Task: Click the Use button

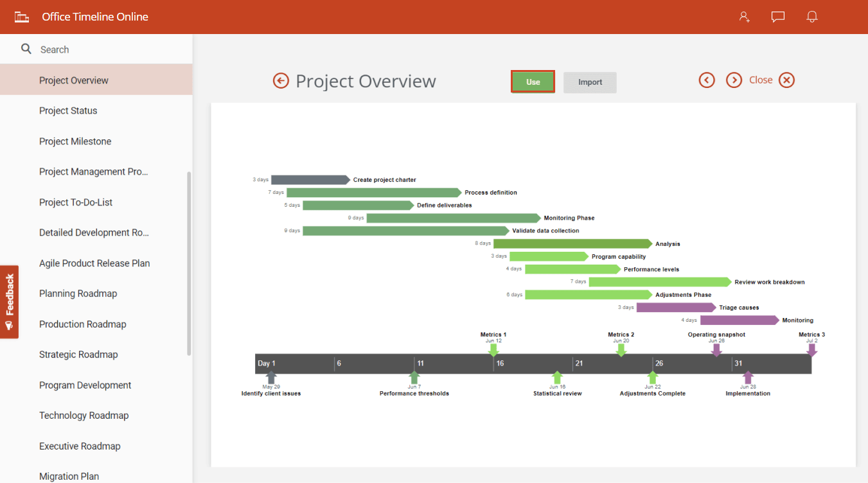Action: tap(533, 82)
